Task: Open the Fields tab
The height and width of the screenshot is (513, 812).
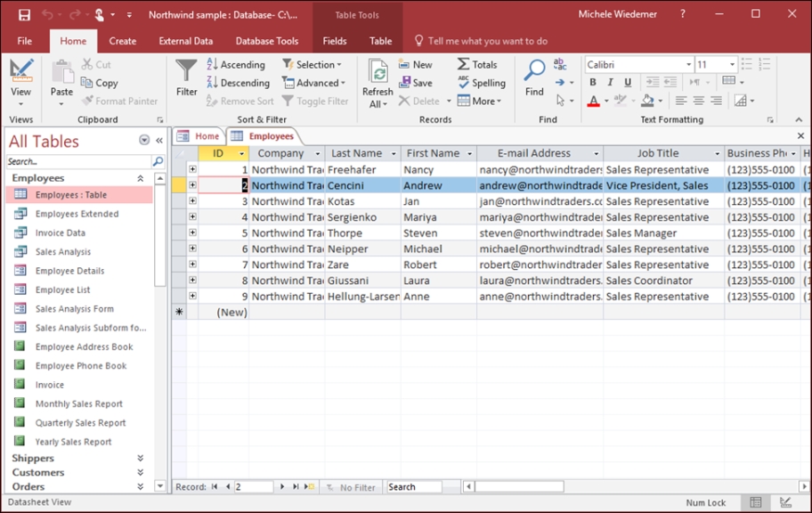Action: click(335, 41)
